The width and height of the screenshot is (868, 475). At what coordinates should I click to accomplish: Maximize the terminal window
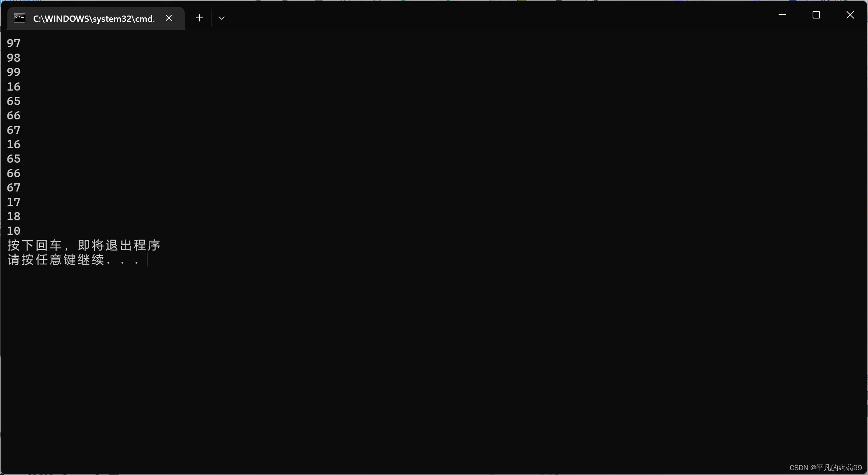[816, 15]
